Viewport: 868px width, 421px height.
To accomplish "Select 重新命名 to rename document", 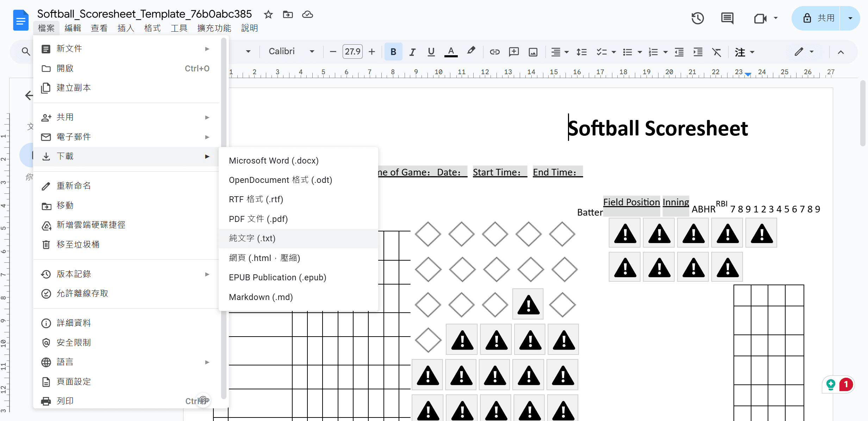I will pyautogui.click(x=126, y=186).
